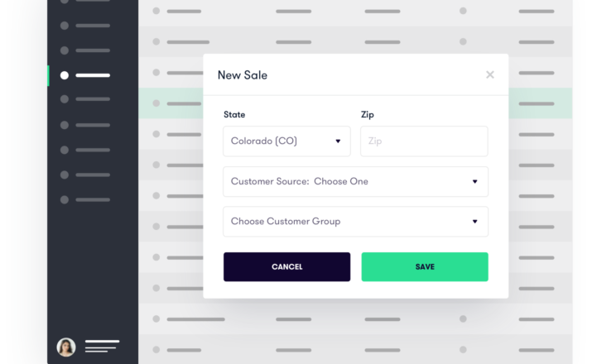Select the highlighted white sidebar menu item

pos(85,75)
